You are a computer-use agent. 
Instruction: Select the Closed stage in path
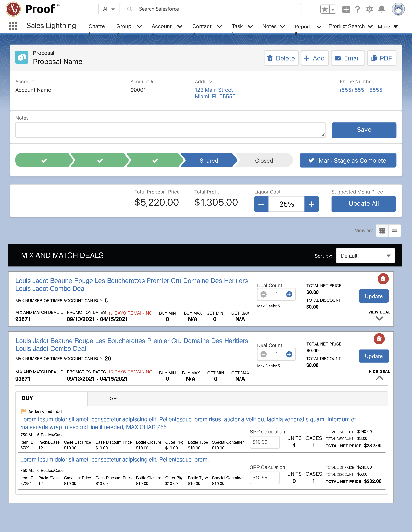point(264,161)
